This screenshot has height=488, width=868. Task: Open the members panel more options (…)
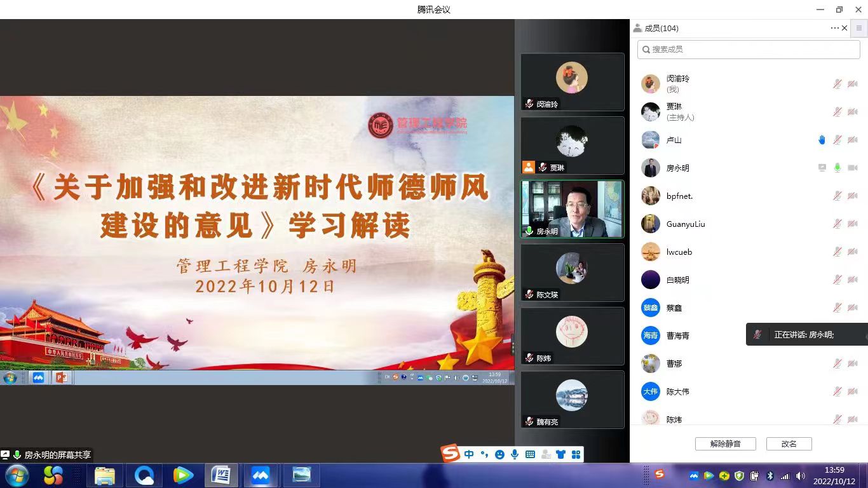click(834, 28)
